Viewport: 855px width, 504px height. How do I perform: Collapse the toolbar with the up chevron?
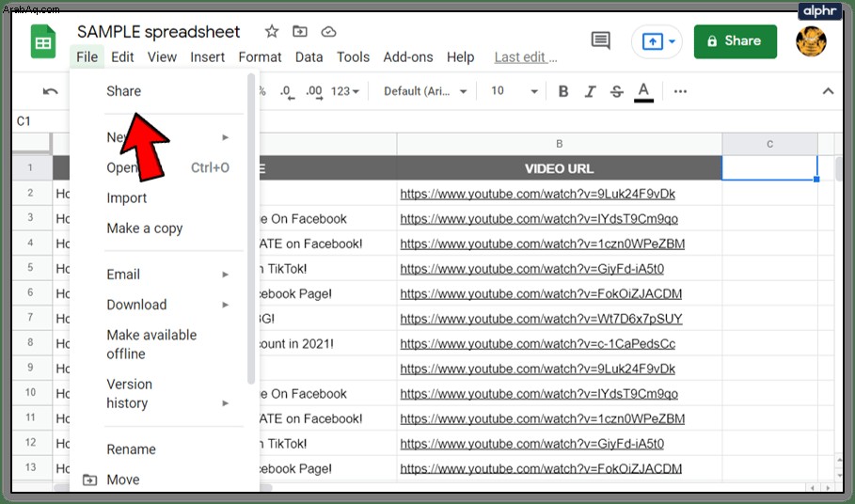[x=828, y=91]
